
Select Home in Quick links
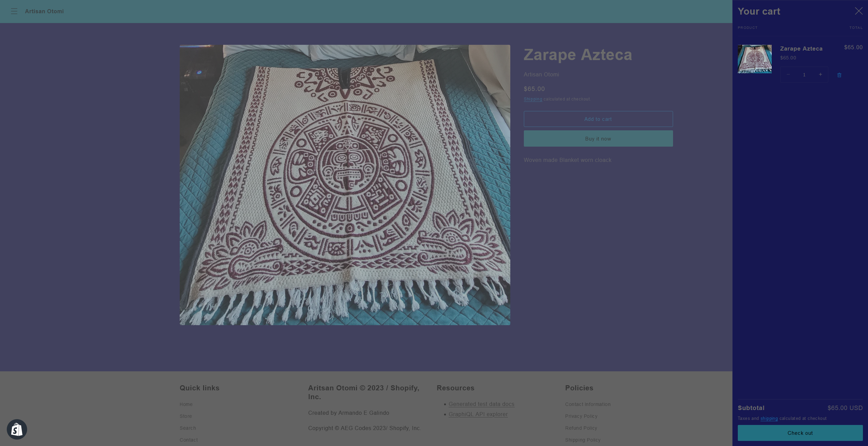[186, 404]
